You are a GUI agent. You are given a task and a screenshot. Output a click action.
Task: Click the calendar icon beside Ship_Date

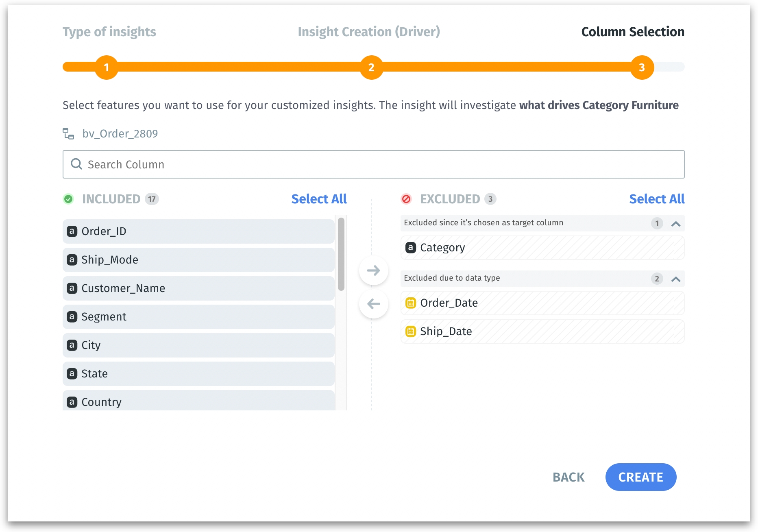coord(411,331)
